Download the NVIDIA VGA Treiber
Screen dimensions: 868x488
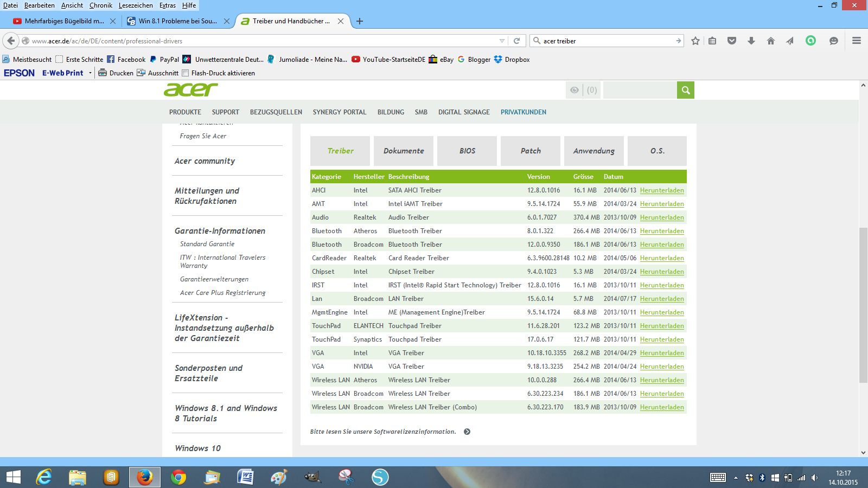[x=662, y=367]
